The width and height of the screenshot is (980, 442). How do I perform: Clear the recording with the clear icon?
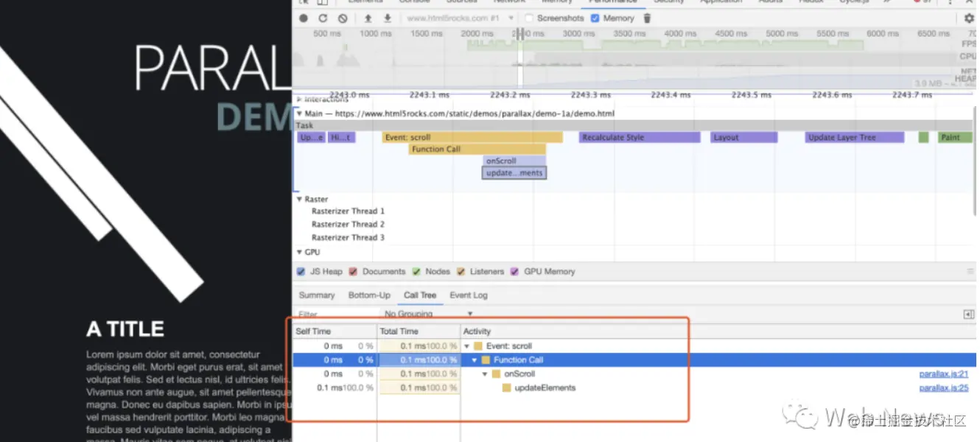tap(343, 18)
